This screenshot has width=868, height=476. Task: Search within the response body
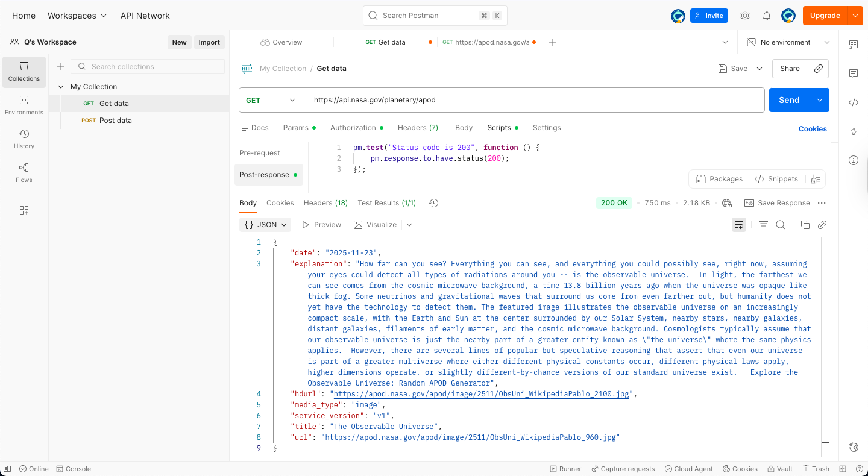point(780,225)
